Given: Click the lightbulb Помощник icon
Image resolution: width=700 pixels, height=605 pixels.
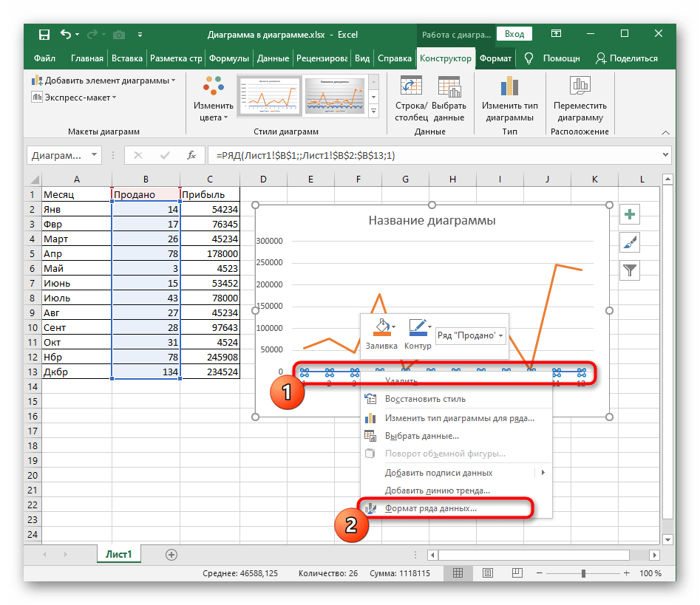Looking at the screenshot, I should [529, 58].
